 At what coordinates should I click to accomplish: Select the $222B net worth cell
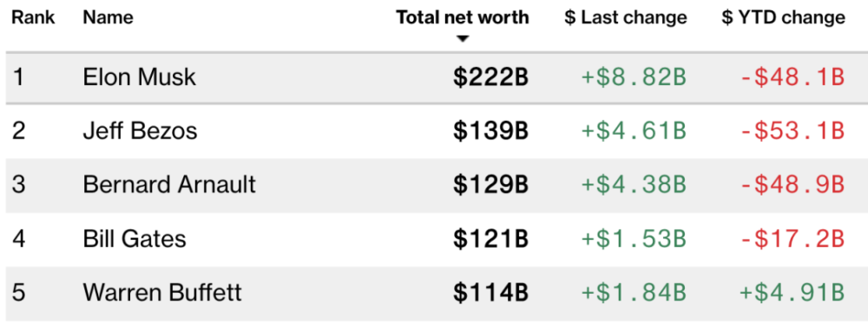click(491, 77)
